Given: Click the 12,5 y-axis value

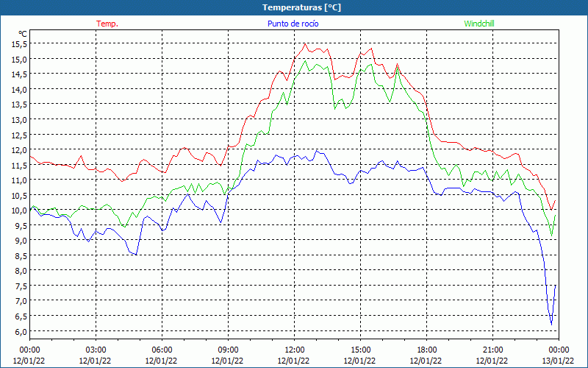Looking at the screenshot, I should (x=21, y=135).
